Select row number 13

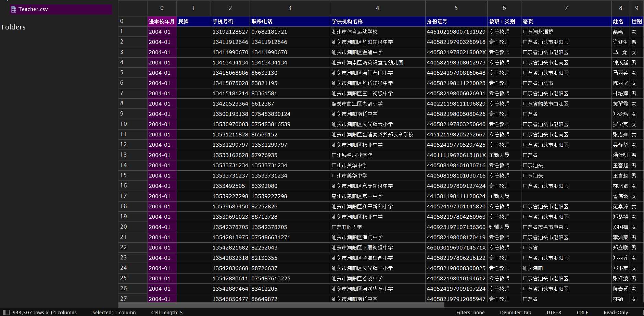click(132, 155)
